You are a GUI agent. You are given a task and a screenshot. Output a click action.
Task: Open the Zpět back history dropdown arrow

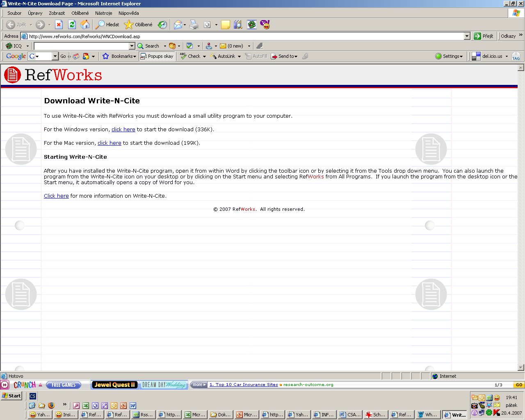(x=31, y=25)
